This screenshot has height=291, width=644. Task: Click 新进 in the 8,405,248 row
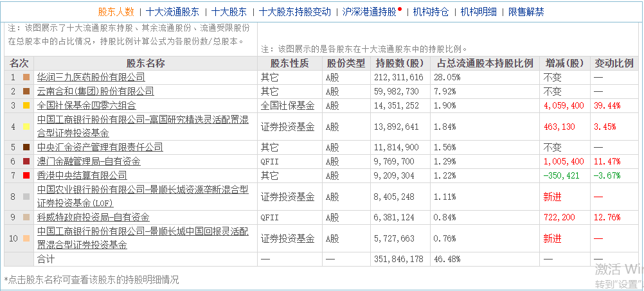tap(552, 197)
